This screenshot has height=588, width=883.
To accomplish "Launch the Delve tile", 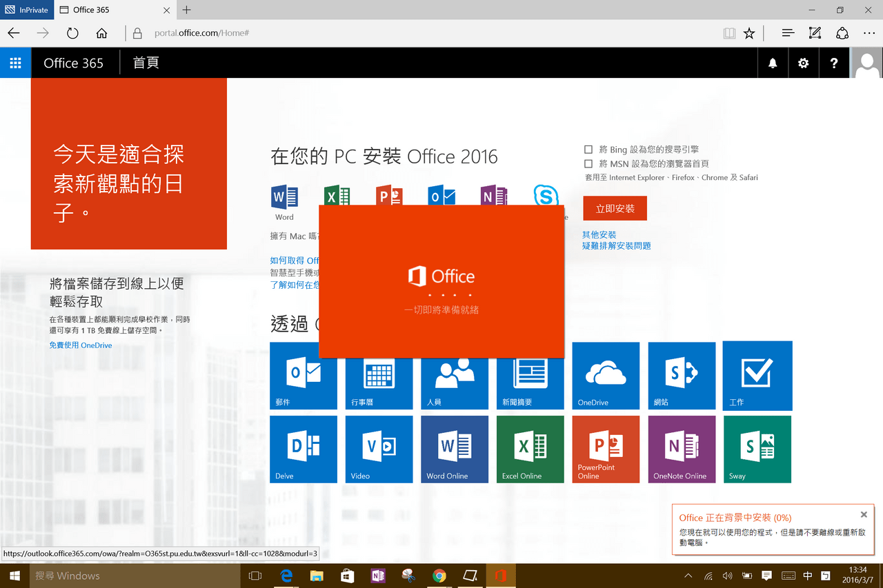I will coord(304,449).
